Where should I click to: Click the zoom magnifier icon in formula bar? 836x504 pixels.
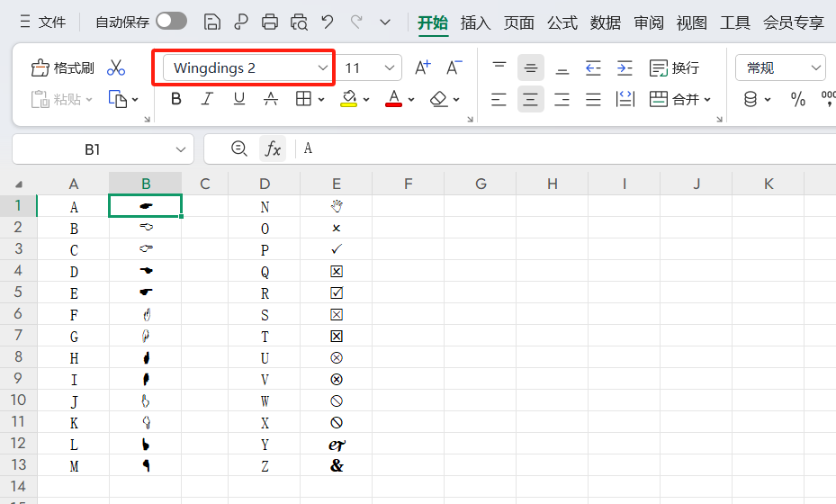tap(238, 148)
